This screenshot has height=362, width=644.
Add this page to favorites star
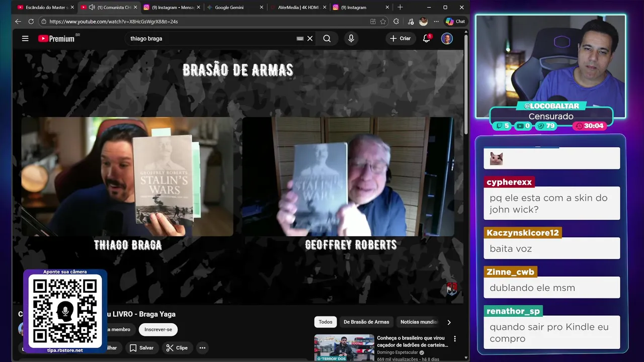383,22
